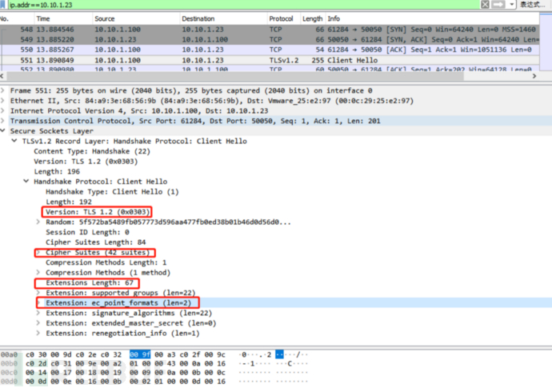Expand the Ethernet II section

[4, 101]
